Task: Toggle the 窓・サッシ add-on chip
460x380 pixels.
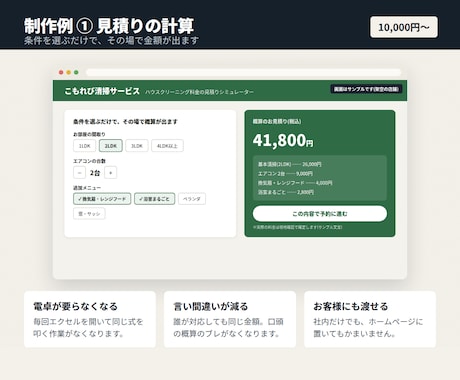Action: click(89, 214)
